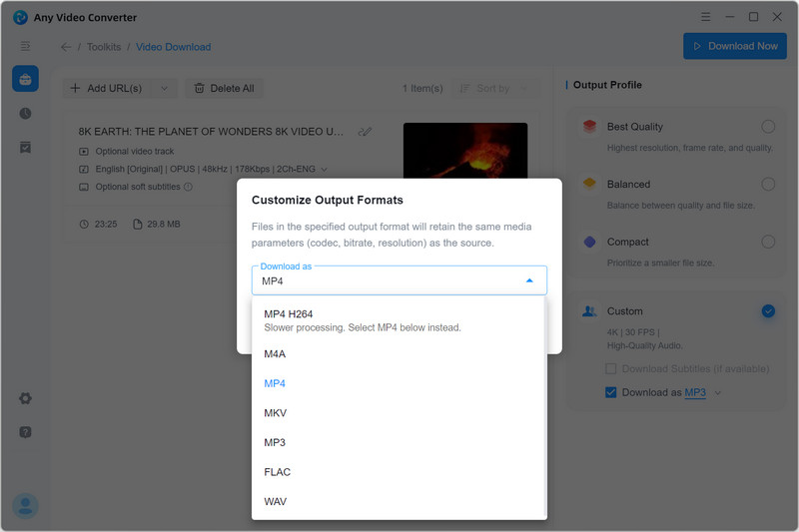Choose FLAC from the format list
This screenshot has height=532, width=799.
[x=277, y=472]
